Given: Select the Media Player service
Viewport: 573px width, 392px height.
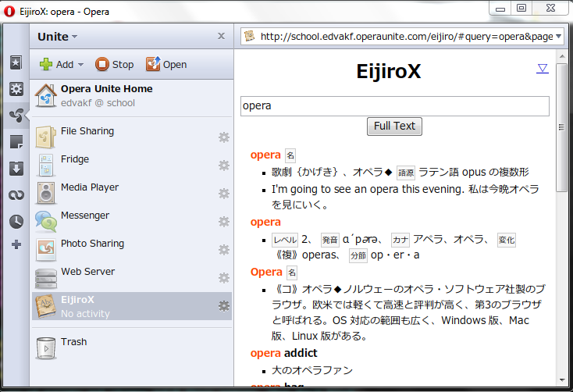Looking at the screenshot, I should (132, 194).
